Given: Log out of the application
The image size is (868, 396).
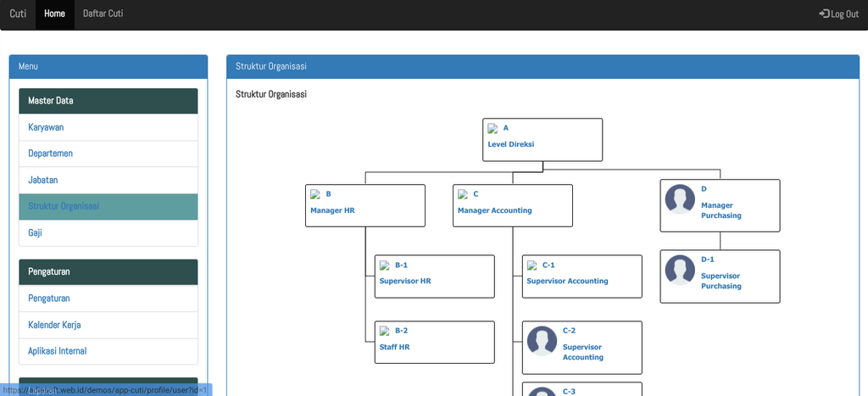Looking at the screenshot, I should (x=839, y=14).
